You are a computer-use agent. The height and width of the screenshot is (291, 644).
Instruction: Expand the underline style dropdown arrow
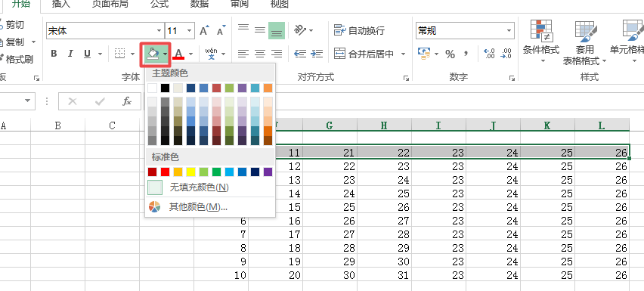click(x=100, y=54)
